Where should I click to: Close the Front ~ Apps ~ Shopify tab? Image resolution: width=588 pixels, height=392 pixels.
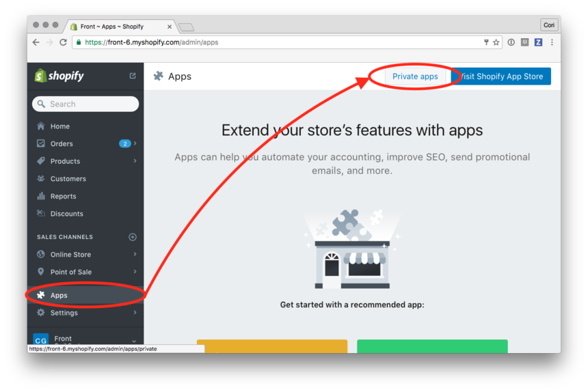click(x=170, y=27)
